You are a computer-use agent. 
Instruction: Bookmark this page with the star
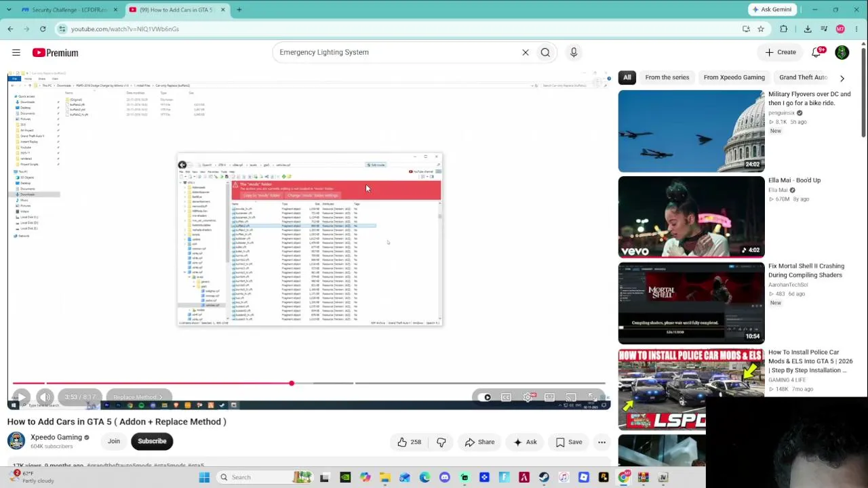click(x=761, y=29)
